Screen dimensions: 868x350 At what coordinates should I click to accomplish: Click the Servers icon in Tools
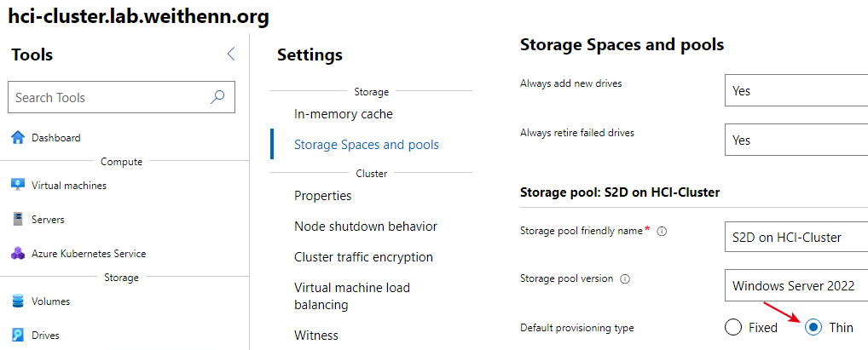pos(18,220)
